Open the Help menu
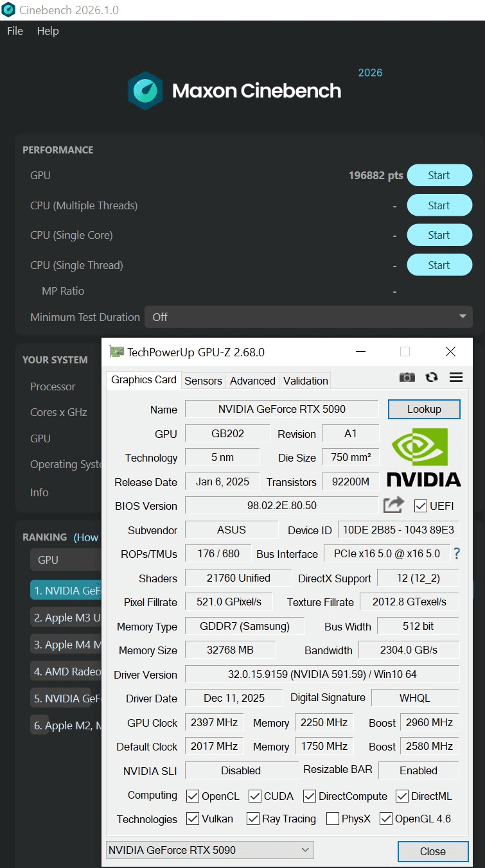The image size is (485, 868). 48,31
